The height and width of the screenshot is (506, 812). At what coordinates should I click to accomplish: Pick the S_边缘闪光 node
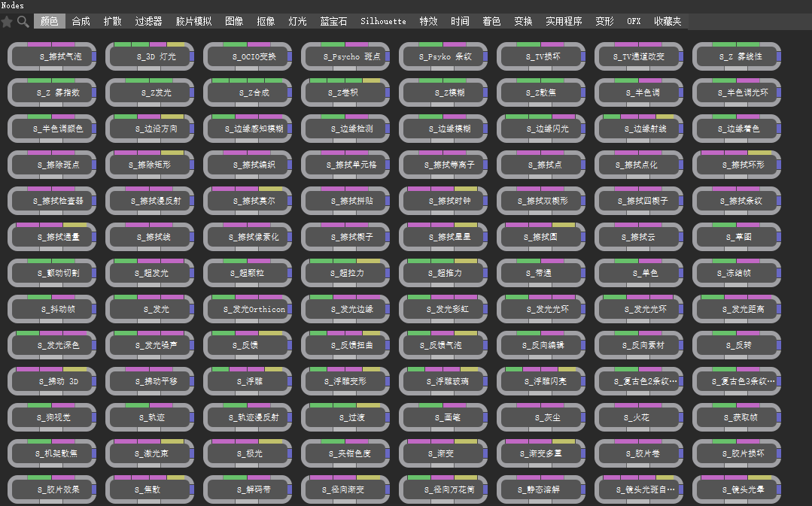[x=541, y=129]
